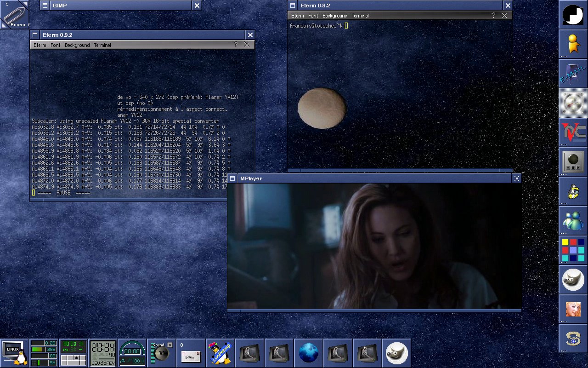Open the telephone with eye dock icon

click(x=573, y=339)
